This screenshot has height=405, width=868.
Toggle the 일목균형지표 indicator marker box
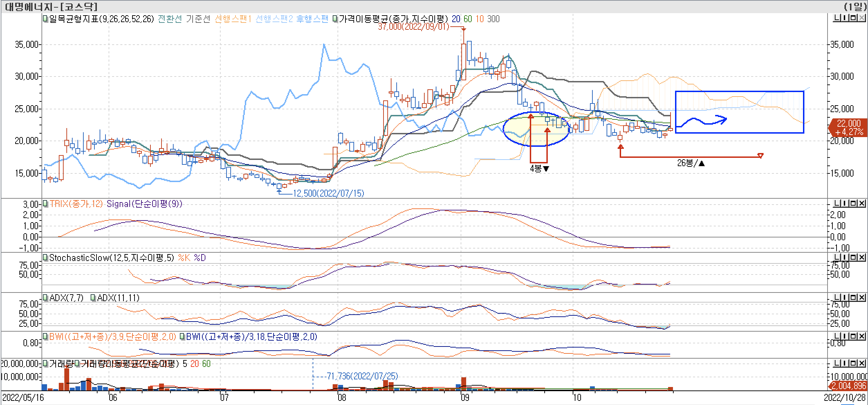[45, 19]
